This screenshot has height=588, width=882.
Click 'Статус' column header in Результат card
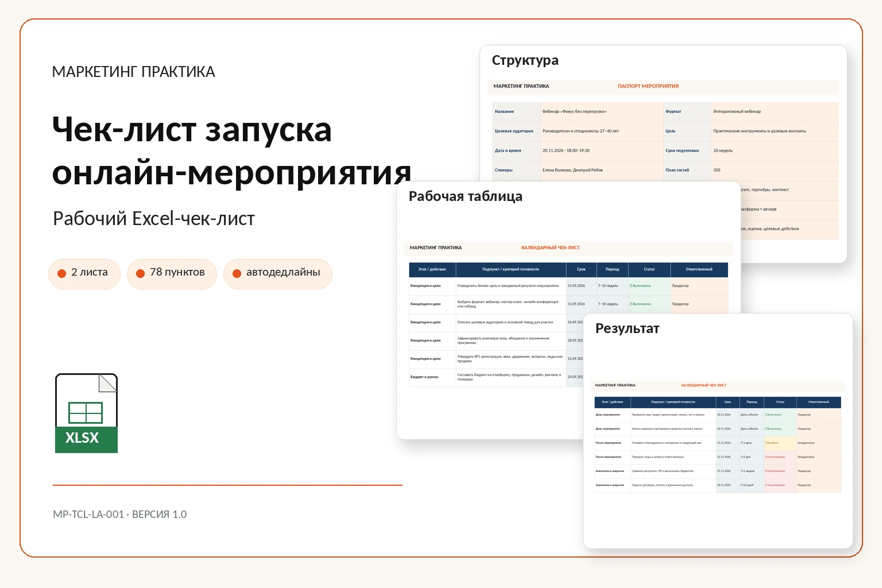(780, 402)
